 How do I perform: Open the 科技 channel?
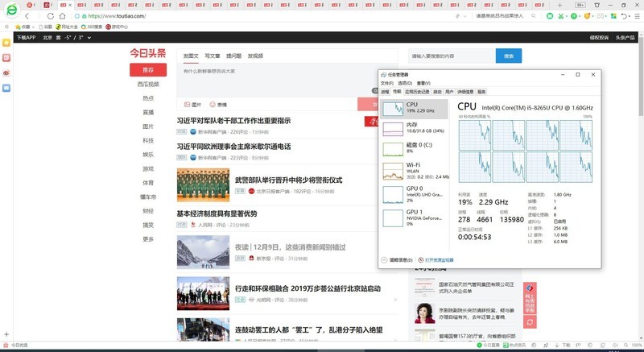148,140
